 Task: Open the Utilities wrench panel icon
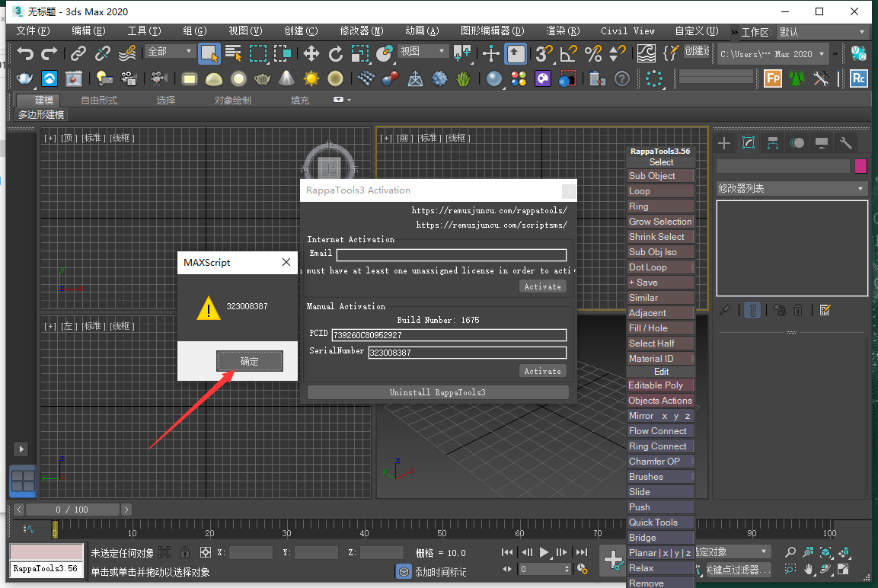click(845, 143)
